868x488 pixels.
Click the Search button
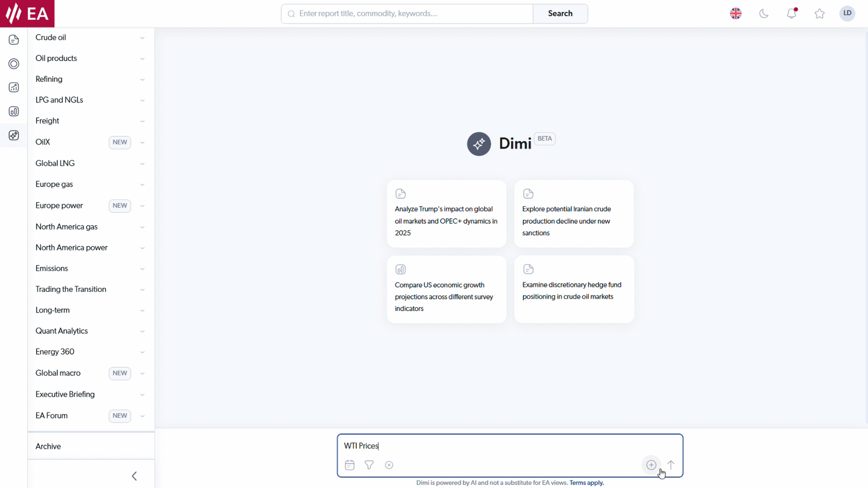point(560,13)
